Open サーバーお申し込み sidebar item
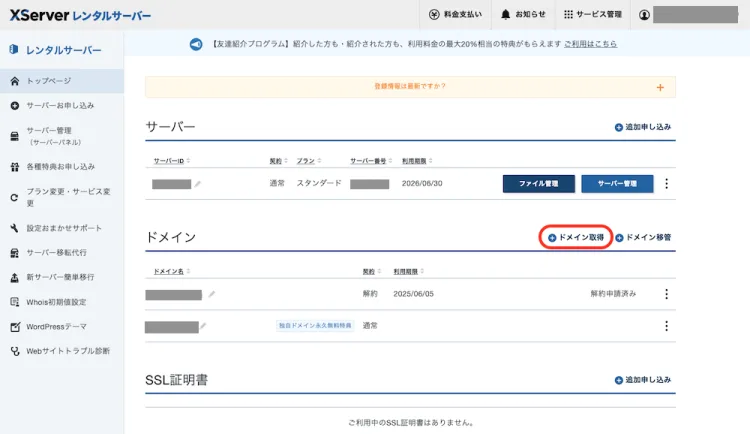Screen dimensions: 750x434 [x=62, y=105]
